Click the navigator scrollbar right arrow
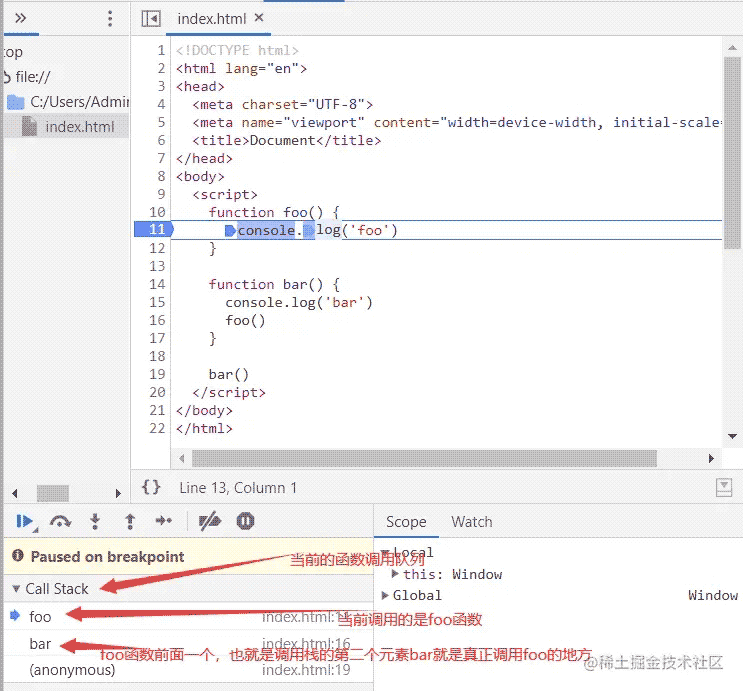 (118, 493)
